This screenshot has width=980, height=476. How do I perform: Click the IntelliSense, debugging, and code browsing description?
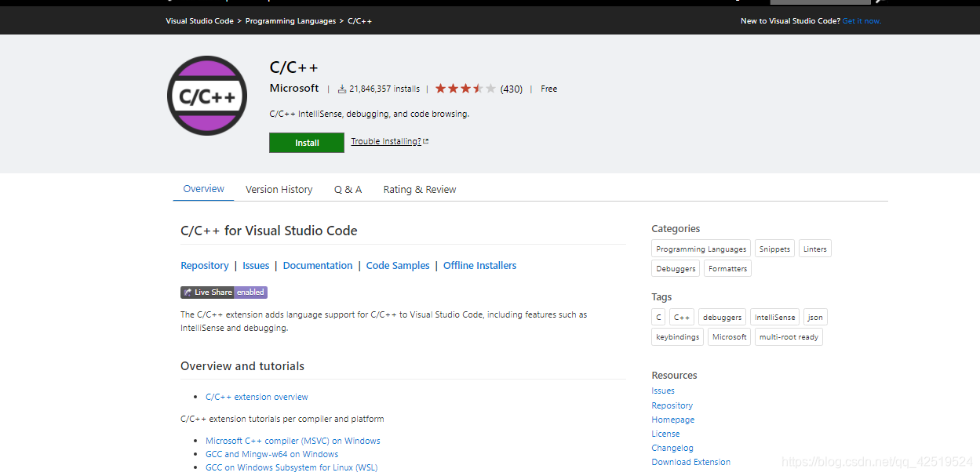pyautogui.click(x=369, y=114)
